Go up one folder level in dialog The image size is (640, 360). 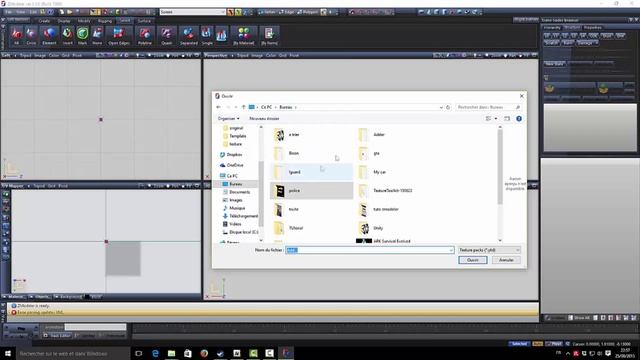pyautogui.click(x=243, y=107)
